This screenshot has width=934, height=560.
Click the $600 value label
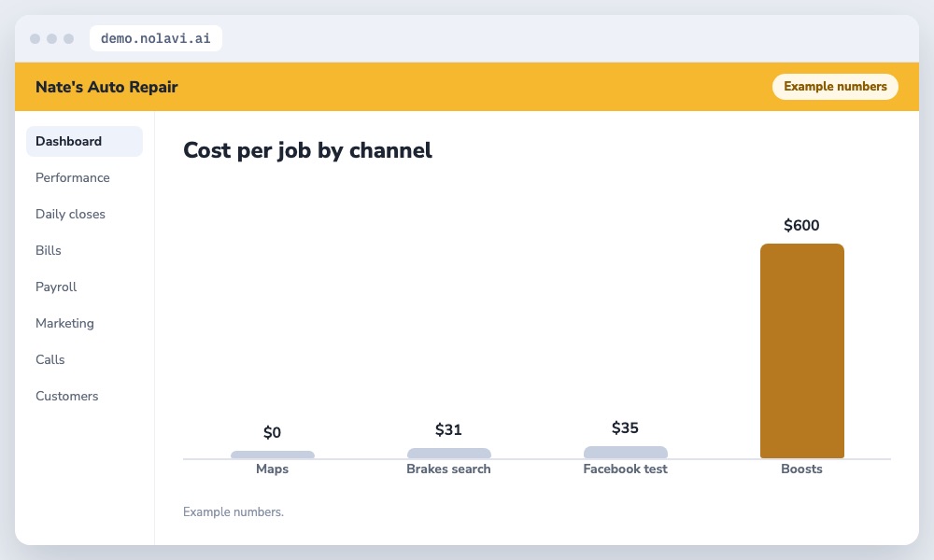tap(801, 225)
